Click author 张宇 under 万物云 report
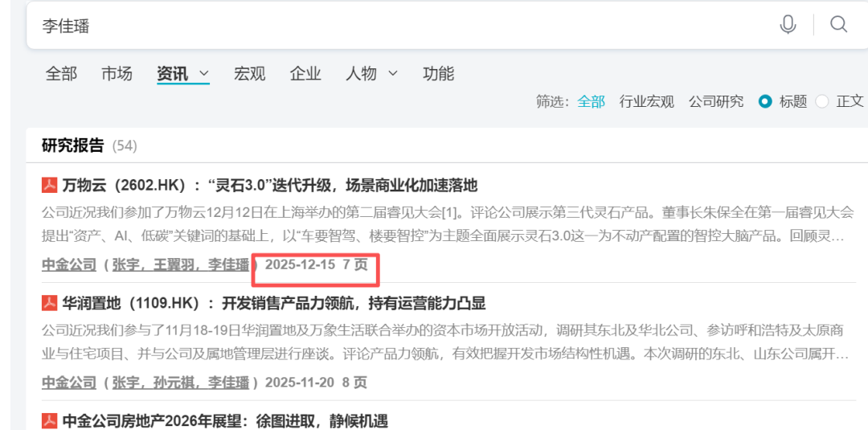The image size is (868, 430). (x=125, y=265)
